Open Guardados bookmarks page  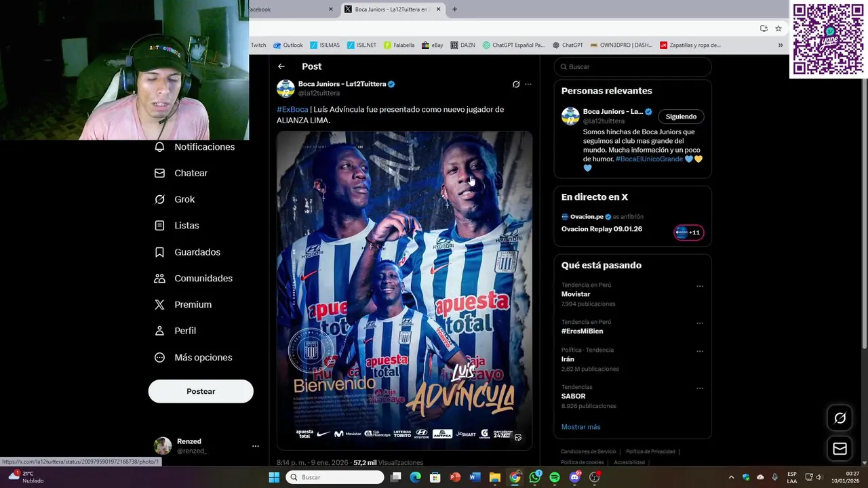(187, 252)
